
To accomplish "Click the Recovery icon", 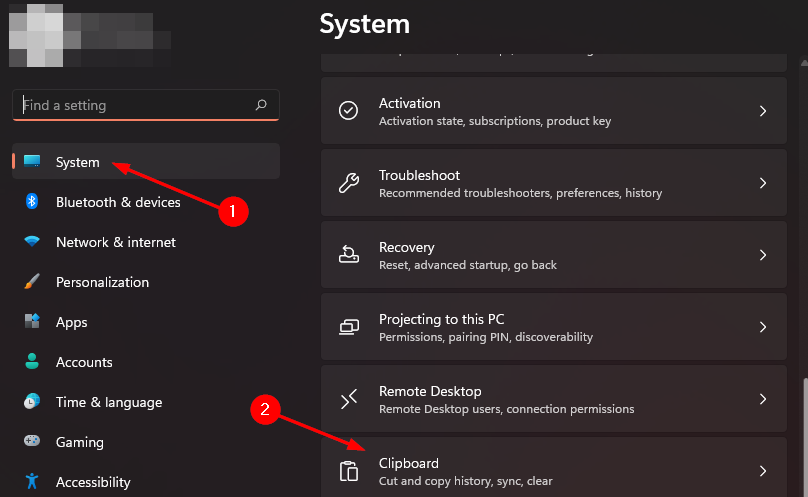I will pos(349,255).
